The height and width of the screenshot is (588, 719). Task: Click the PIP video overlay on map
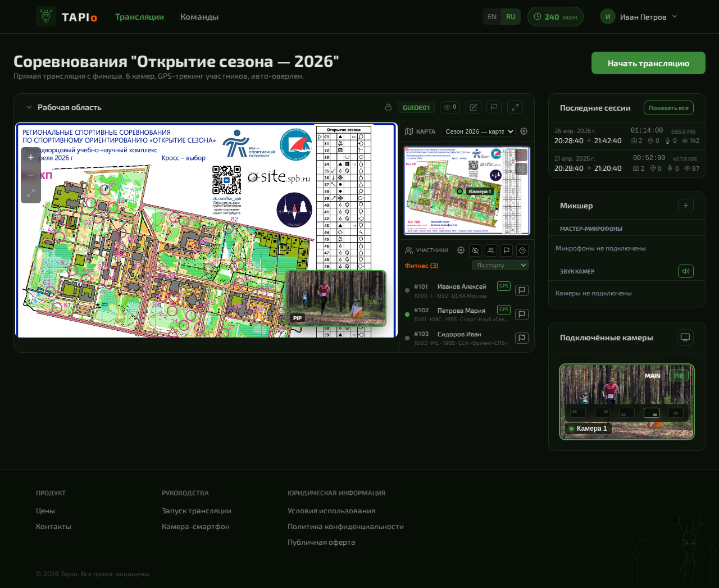point(336,298)
